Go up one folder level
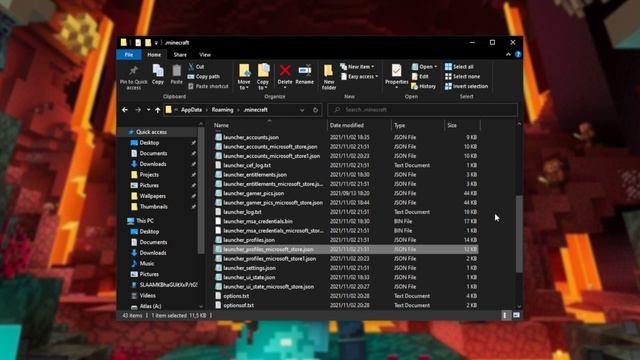The height and width of the screenshot is (360, 640). point(158,110)
